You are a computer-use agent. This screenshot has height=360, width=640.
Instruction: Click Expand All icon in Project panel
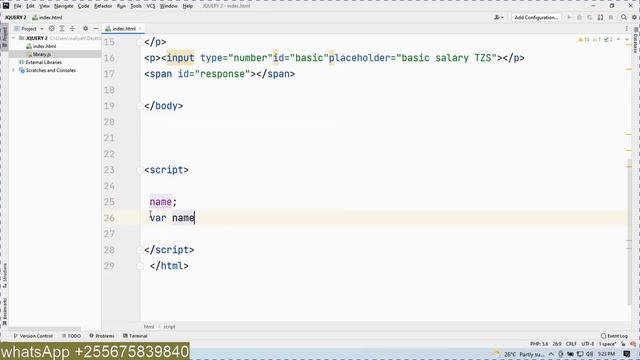62,29
